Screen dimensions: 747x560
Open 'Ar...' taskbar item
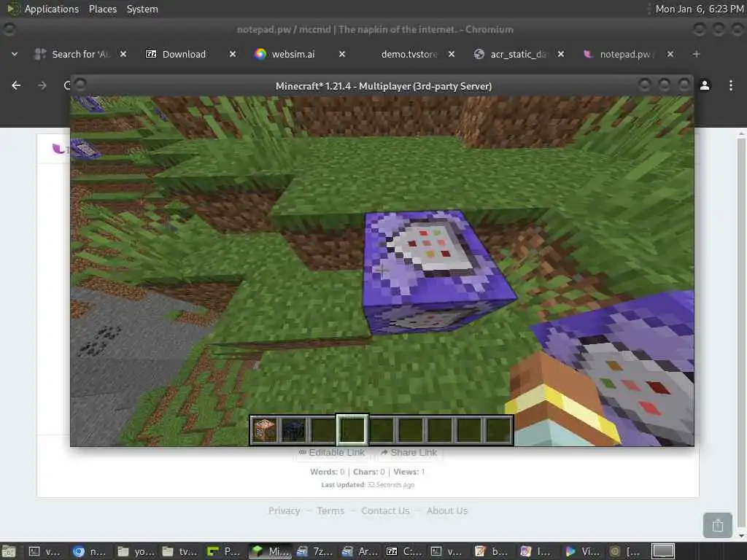[x=359, y=551]
